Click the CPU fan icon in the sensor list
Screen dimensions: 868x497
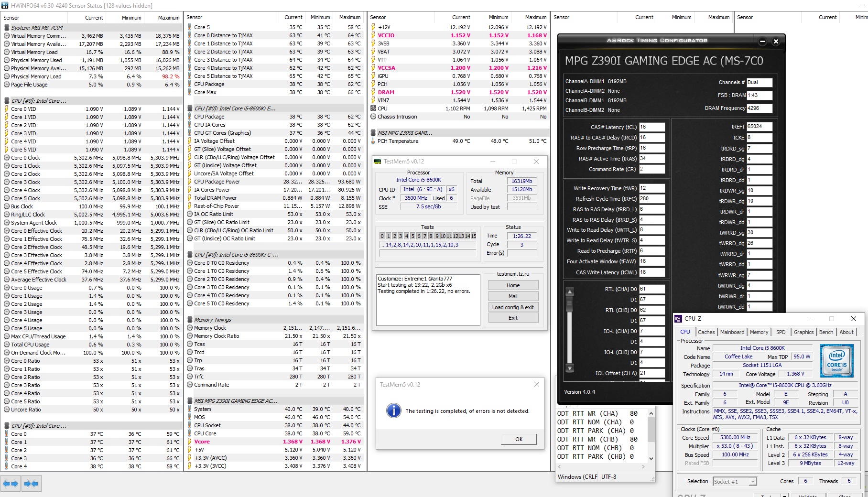(x=374, y=108)
